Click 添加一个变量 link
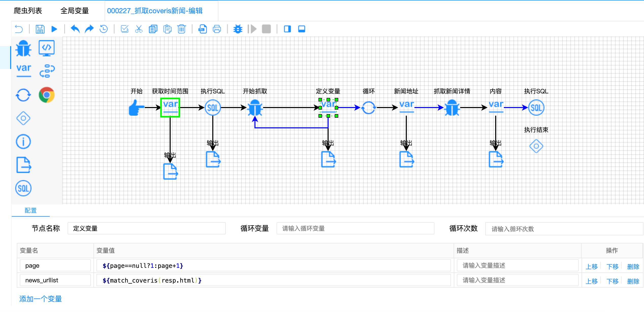The width and height of the screenshot is (644, 312). (41, 299)
